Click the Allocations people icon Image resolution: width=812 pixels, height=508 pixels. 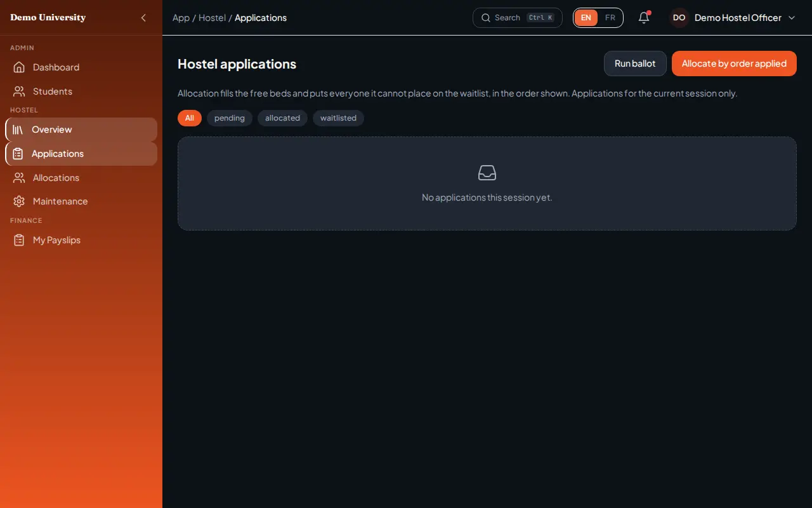(x=19, y=178)
